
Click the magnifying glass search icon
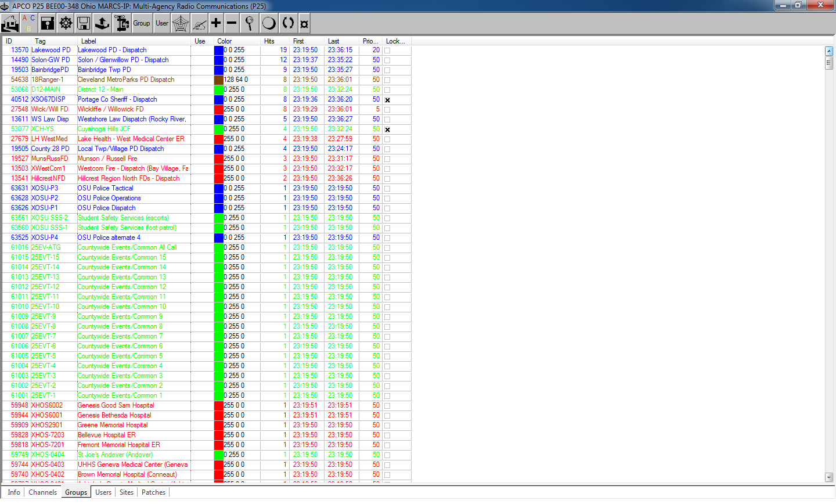(x=249, y=23)
